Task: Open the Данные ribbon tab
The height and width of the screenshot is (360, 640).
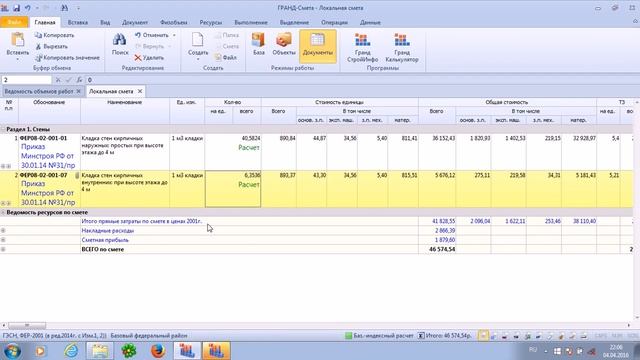Action: pos(370,22)
